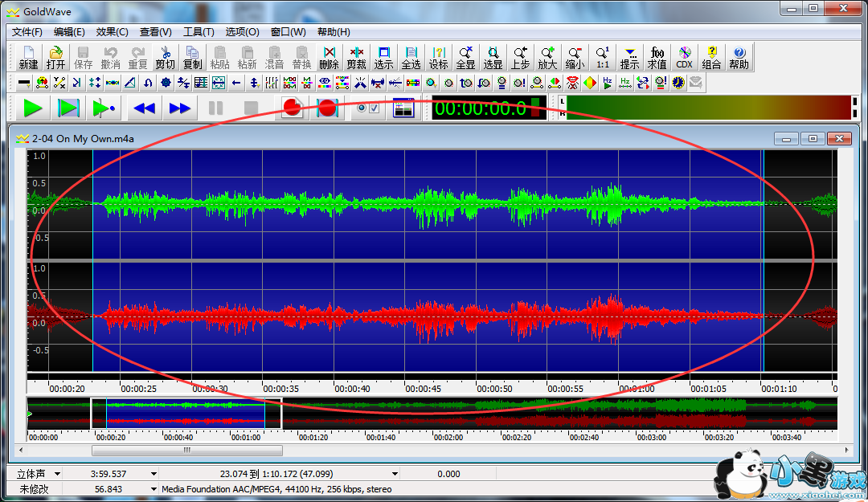Toggle the control properties checkbox icon
This screenshot has height=502, width=868.
[367, 108]
